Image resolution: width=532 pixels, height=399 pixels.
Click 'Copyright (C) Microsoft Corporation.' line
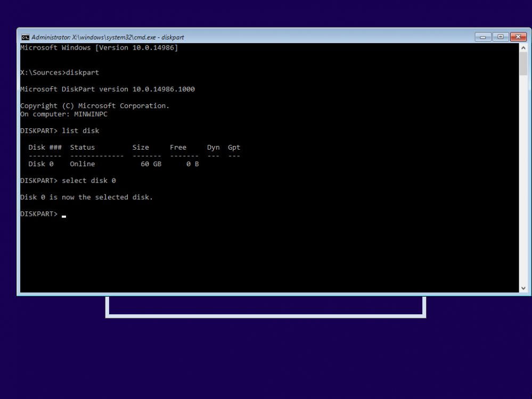95,105
